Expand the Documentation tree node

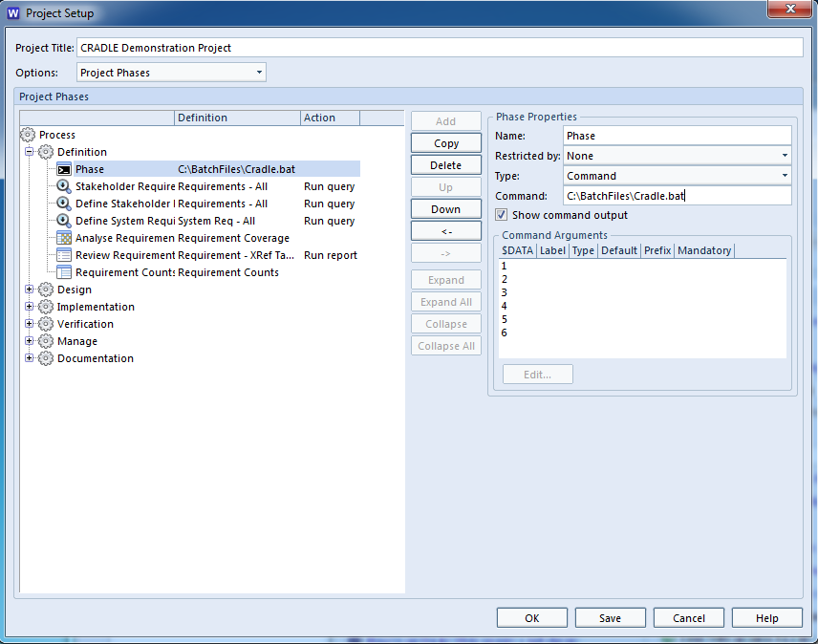click(x=30, y=358)
